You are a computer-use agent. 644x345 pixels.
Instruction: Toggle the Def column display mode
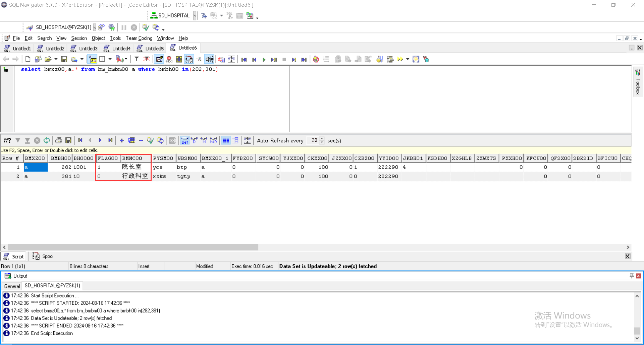pos(184,140)
